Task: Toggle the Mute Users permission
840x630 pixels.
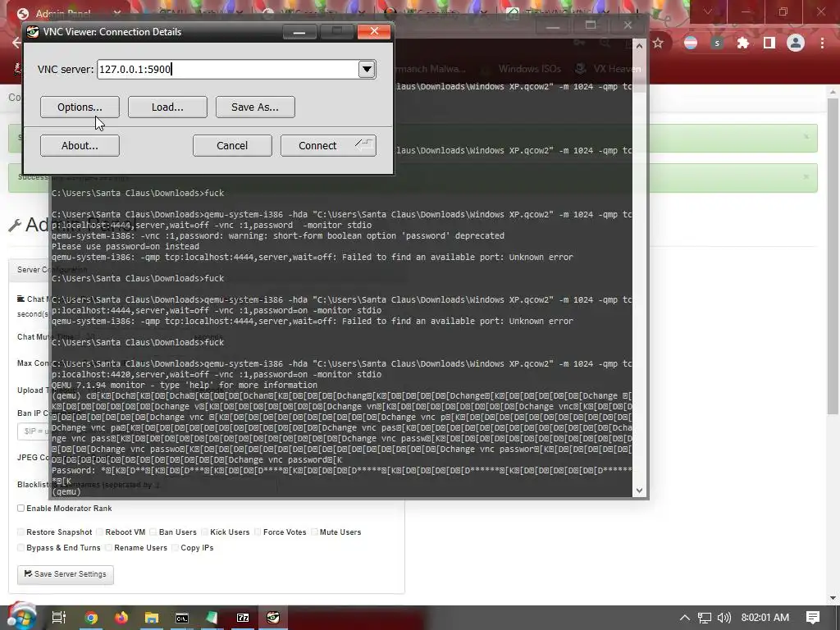Action: point(314,532)
